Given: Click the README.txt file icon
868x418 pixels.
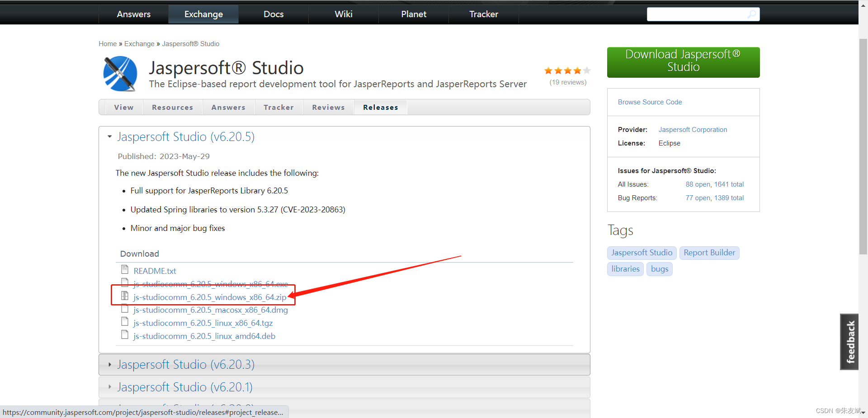Looking at the screenshot, I should click(125, 270).
